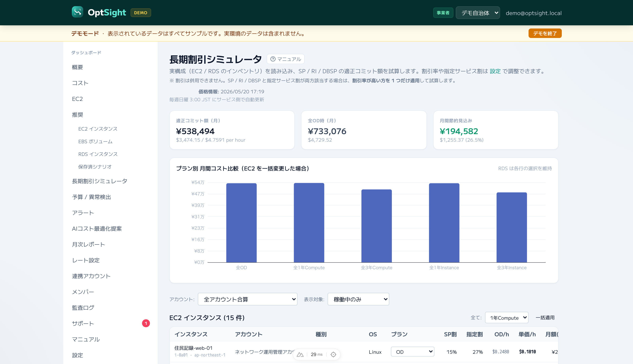
Task: Open the Nuxt DevTools icon
Action: click(x=300, y=355)
